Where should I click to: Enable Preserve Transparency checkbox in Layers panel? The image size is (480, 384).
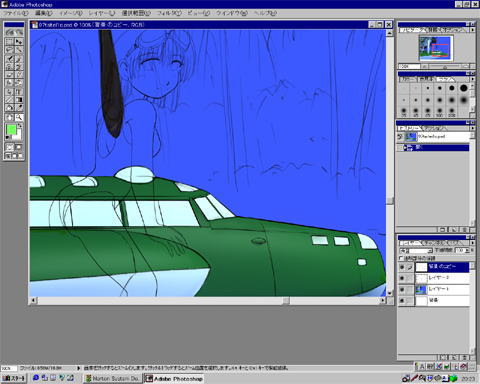[x=401, y=258]
